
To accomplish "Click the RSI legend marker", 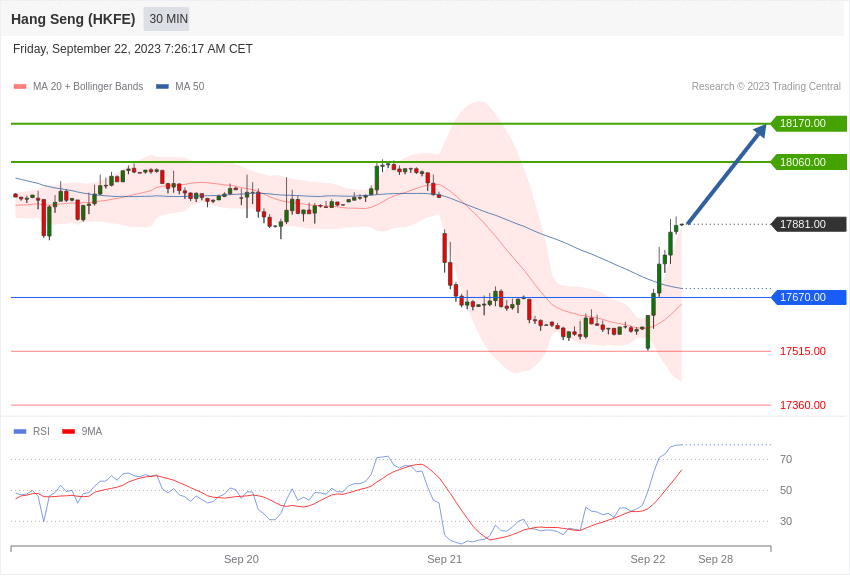I will 18,431.
